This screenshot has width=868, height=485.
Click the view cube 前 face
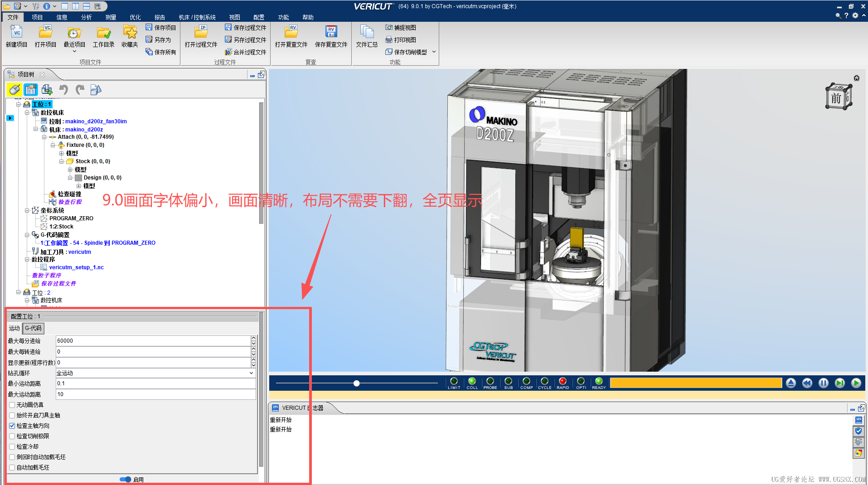(x=836, y=98)
